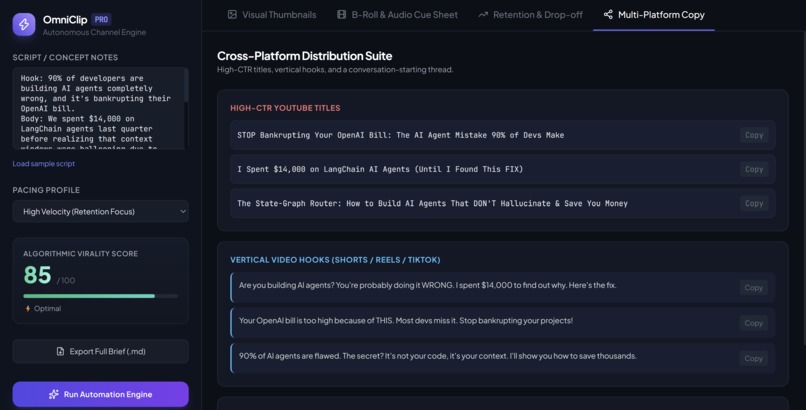
Task: Copy the 90% of AI agents are flawed hook
Action: click(754, 359)
